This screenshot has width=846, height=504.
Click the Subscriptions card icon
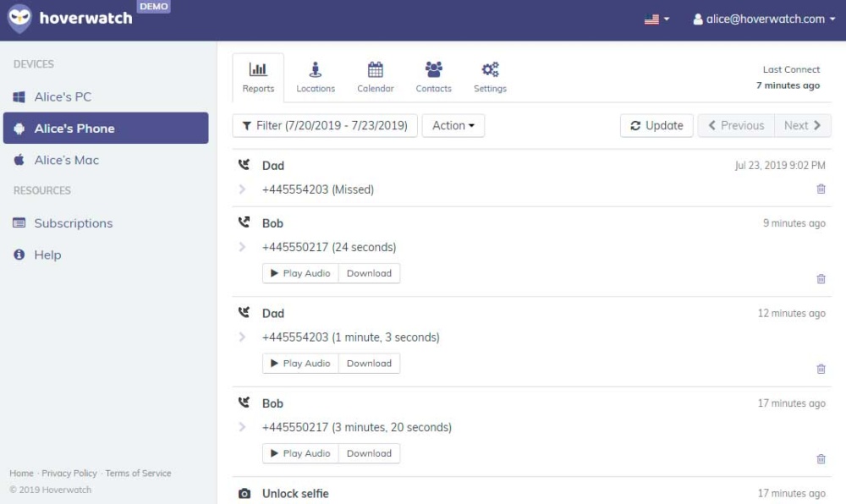coord(19,222)
